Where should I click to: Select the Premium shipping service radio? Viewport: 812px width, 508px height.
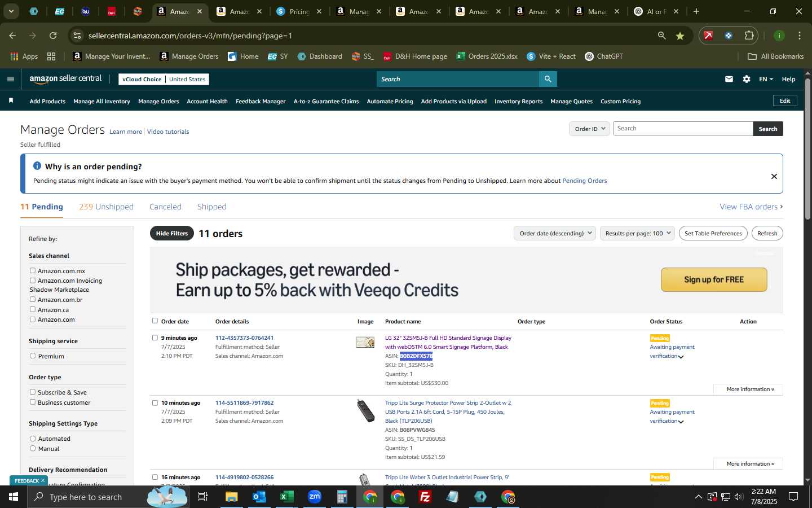[33, 356]
